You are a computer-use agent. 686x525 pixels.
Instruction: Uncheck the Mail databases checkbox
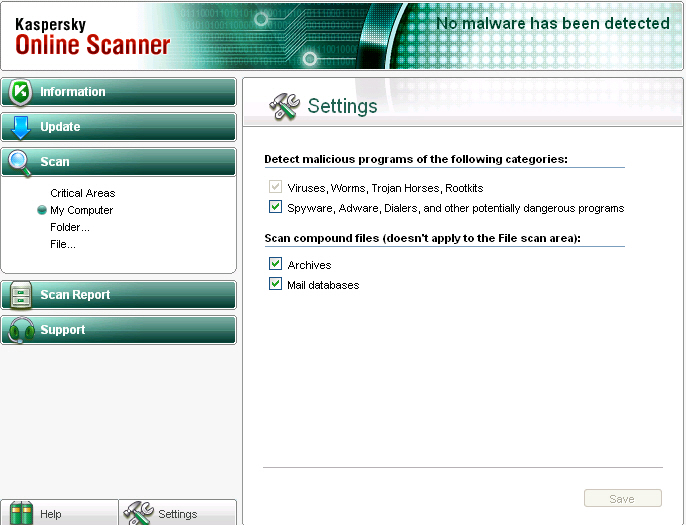tap(275, 284)
